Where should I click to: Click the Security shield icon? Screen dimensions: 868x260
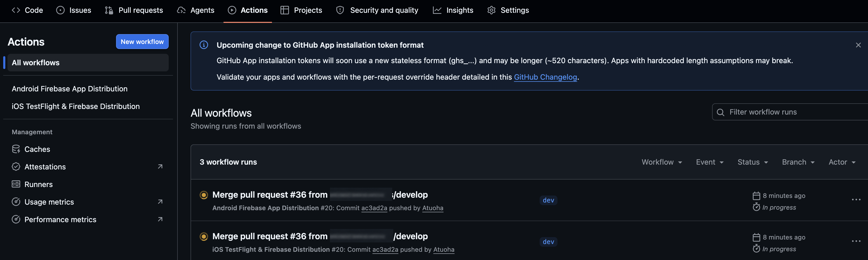[x=340, y=10]
